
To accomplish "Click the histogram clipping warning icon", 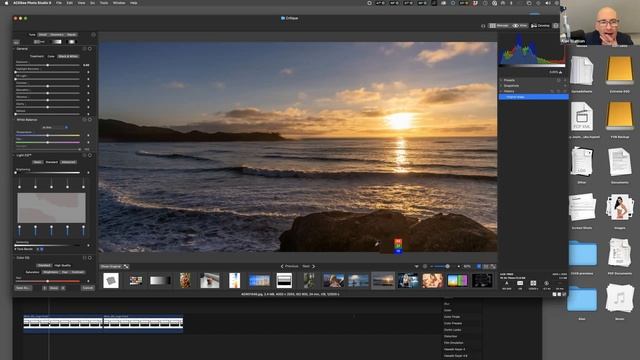I will (560, 72).
